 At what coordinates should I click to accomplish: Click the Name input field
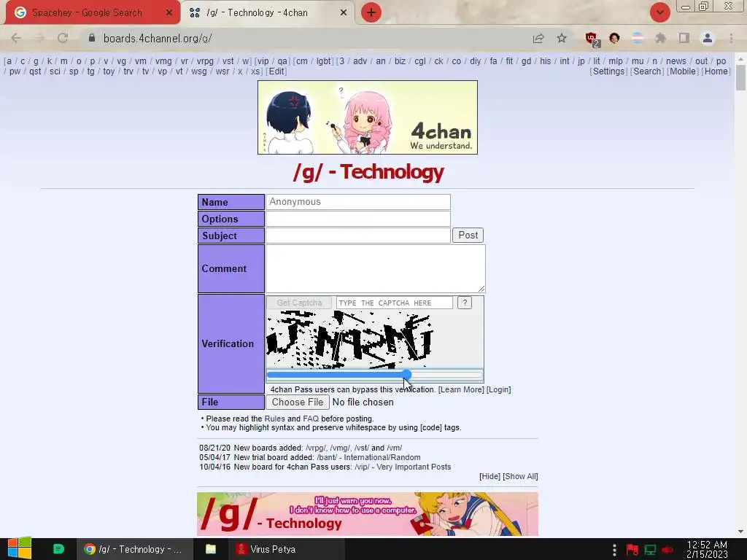357,202
